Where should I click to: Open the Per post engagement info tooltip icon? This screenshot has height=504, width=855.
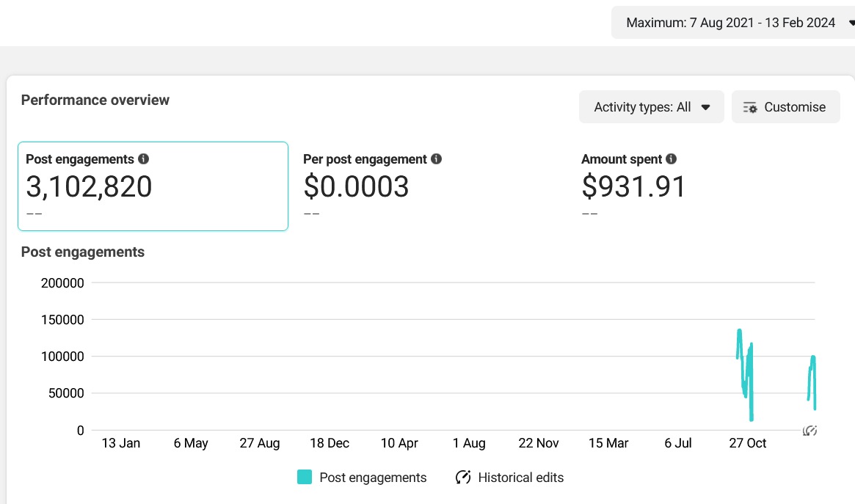tap(437, 159)
